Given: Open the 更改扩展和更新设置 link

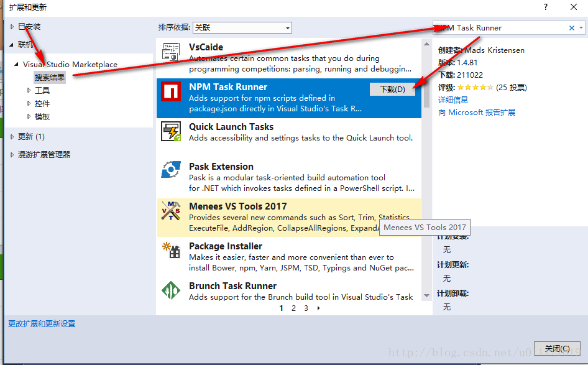Looking at the screenshot, I should (x=42, y=324).
